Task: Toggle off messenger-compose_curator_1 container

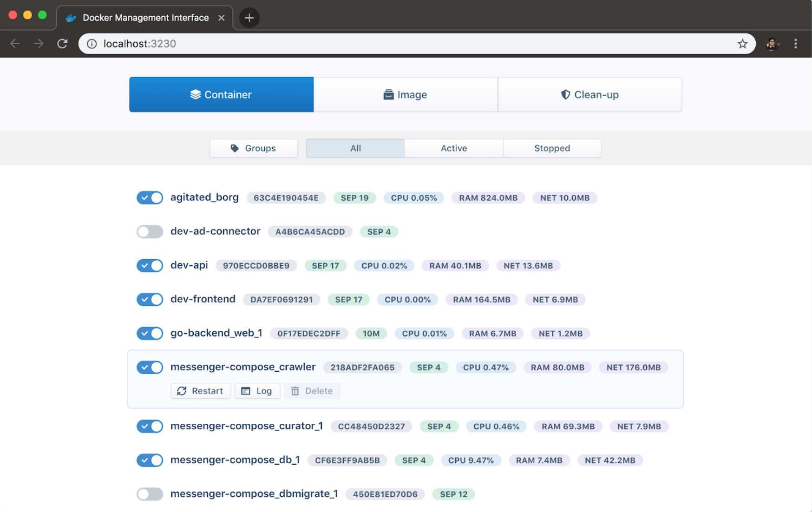Action: tap(150, 426)
